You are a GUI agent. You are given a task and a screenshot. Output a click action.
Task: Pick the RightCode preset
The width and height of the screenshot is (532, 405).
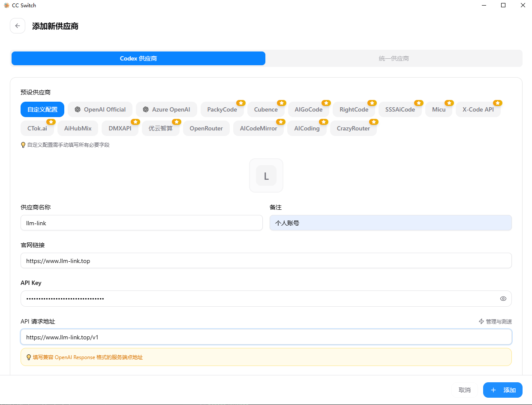[354, 109]
